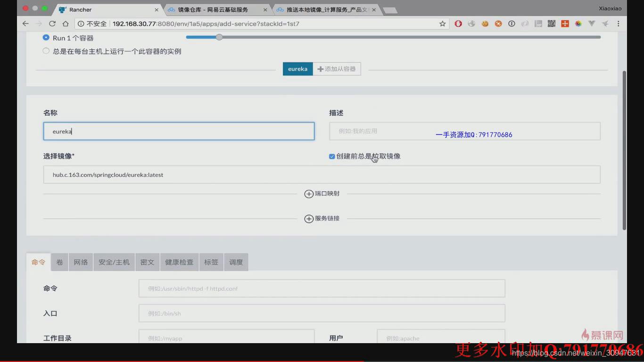Viewport: 644px width, 362px height.
Task: Select the Run 1 个容器 radio option
Action: coord(46,37)
